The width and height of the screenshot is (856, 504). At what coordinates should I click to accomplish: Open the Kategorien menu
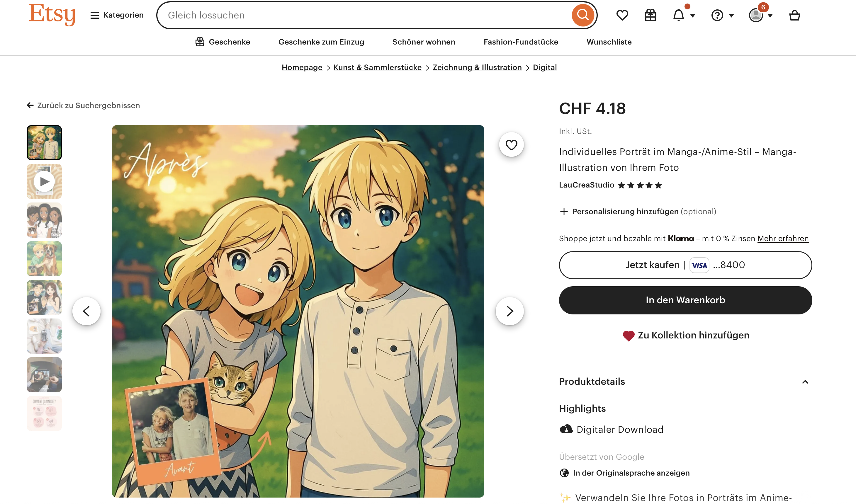(116, 15)
